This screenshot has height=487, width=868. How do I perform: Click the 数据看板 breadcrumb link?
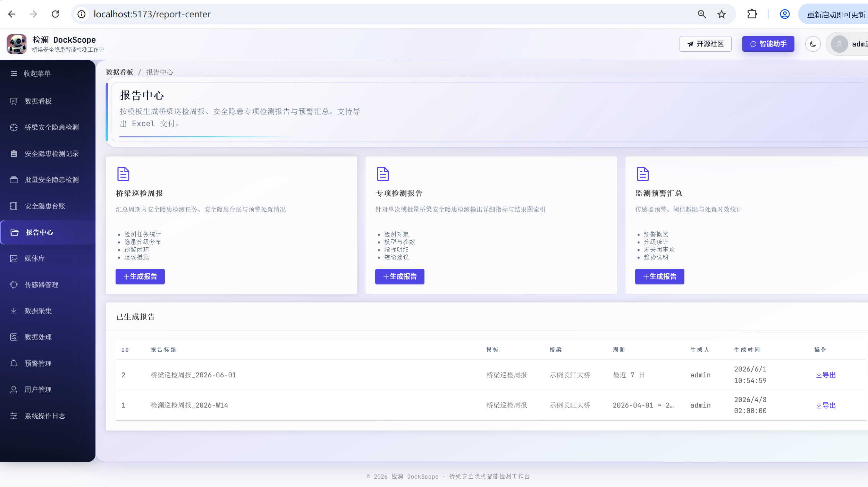click(x=120, y=72)
